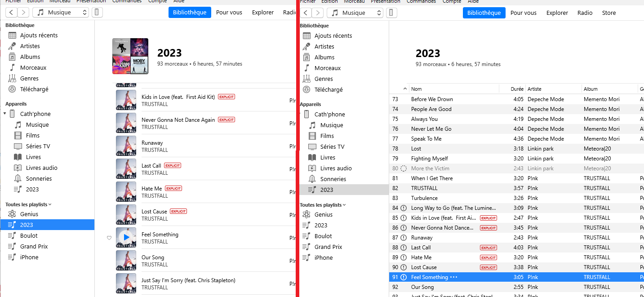Open Séries TV under Cath'phone, left window
Image resolution: width=644 pixels, height=297 pixels.
[38, 146]
